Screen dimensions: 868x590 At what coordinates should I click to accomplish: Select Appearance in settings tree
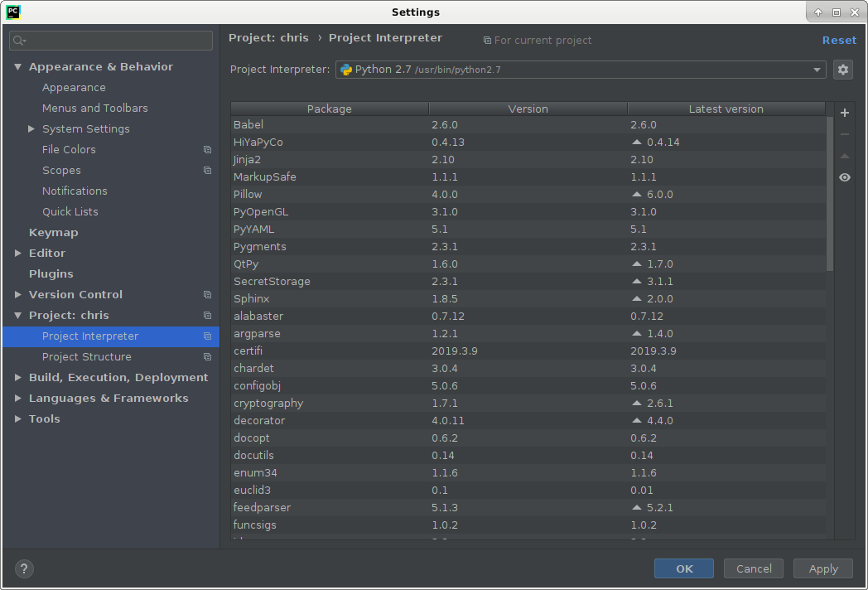[x=74, y=88]
